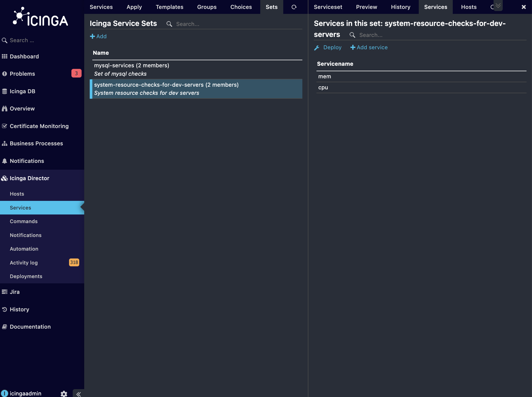Viewport: 532px width, 397px height.
Task: Switch to the Apply tab
Action: pyautogui.click(x=134, y=7)
